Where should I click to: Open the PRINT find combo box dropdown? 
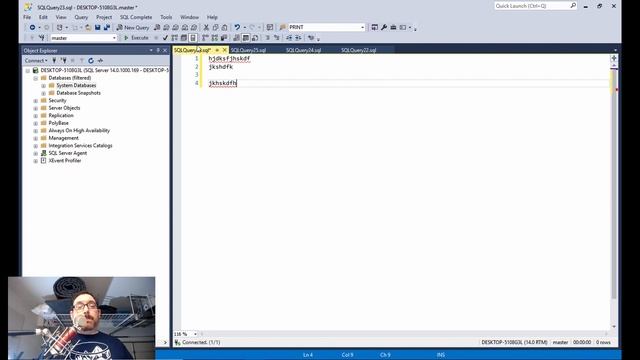point(362,27)
